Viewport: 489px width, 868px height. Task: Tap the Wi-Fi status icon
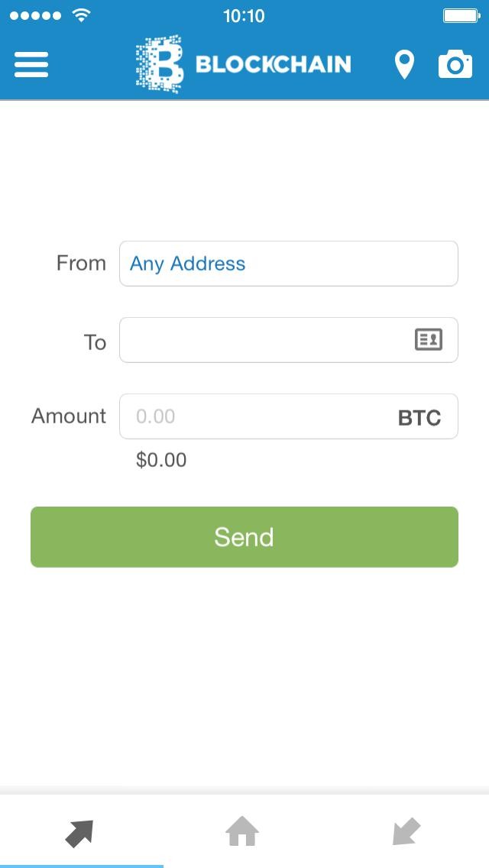(x=80, y=15)
